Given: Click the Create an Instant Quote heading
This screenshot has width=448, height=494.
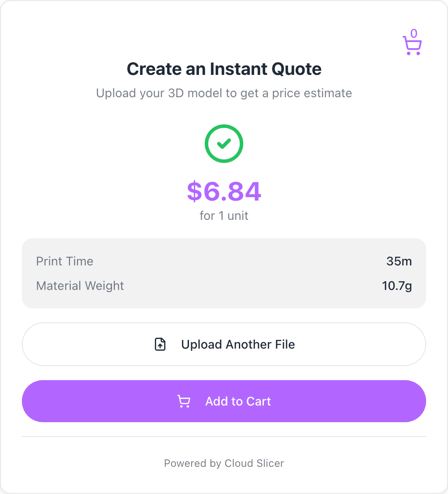Looking at the screenshot, I should click(224, 69).
